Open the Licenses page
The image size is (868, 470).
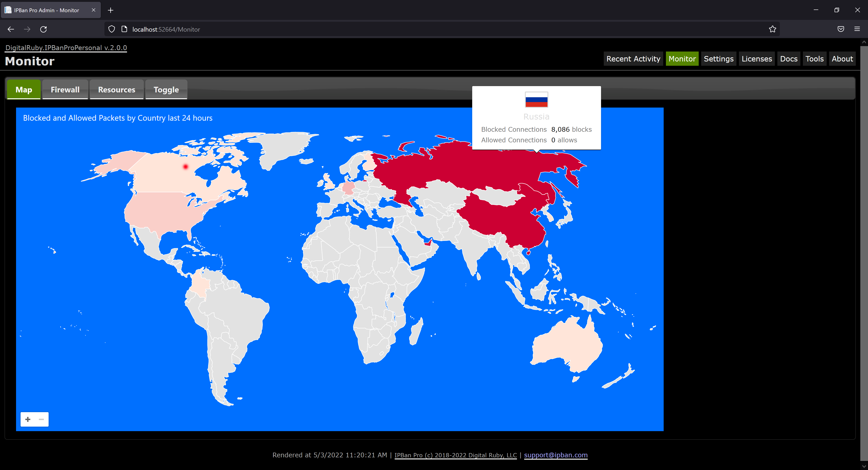pos(757,59)
